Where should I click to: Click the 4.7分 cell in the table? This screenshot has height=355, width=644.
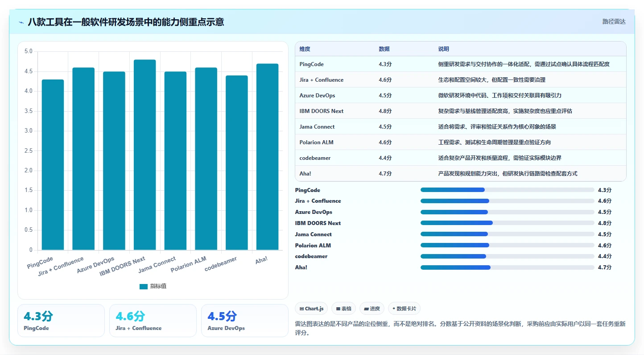[385, 174]
